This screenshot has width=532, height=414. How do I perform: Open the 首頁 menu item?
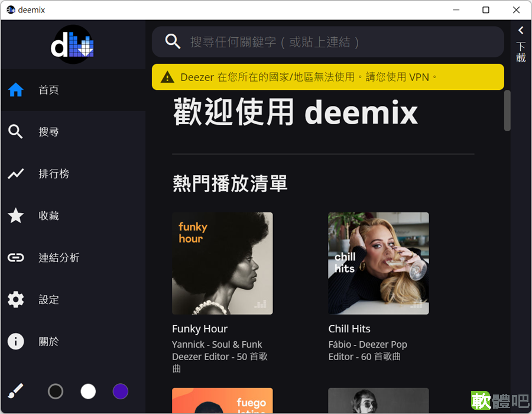(x=73, y=90)
